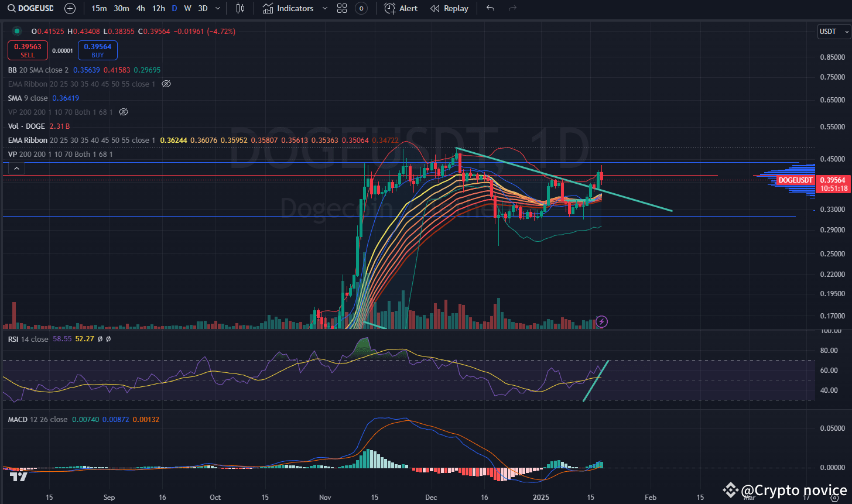Screen dimensions: 852x504
Task: Open the Indicators dropdown arrow
Action: pos(324,8)
